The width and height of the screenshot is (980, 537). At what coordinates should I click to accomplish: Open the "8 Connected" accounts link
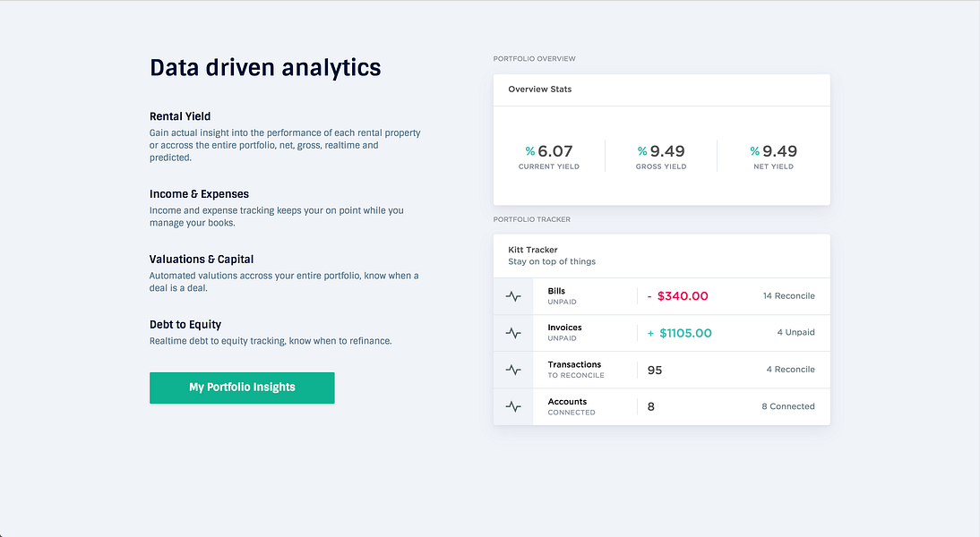coord(788,405)
